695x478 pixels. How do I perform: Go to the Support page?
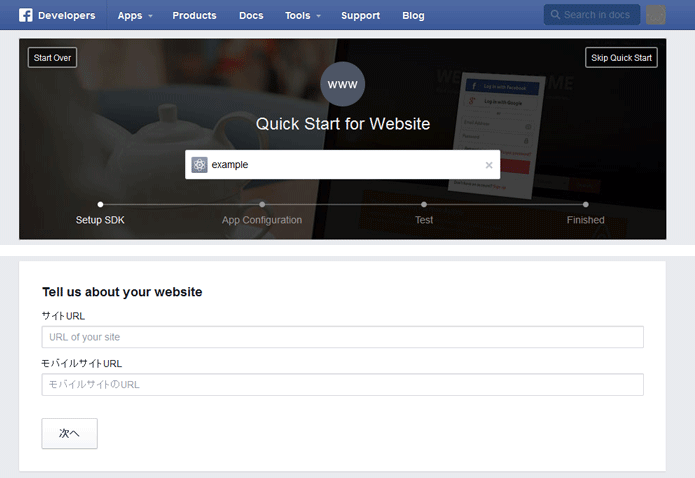coord(360,15)
